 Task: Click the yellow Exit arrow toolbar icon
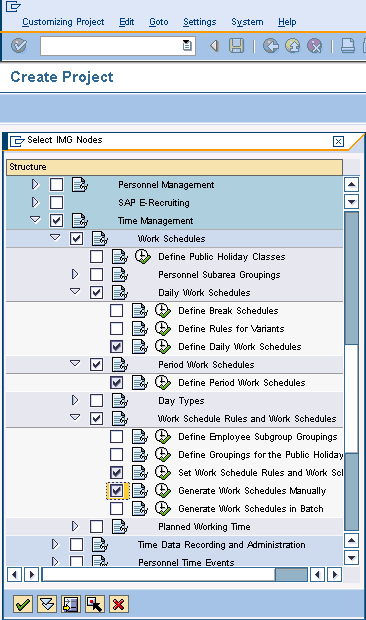292,46
